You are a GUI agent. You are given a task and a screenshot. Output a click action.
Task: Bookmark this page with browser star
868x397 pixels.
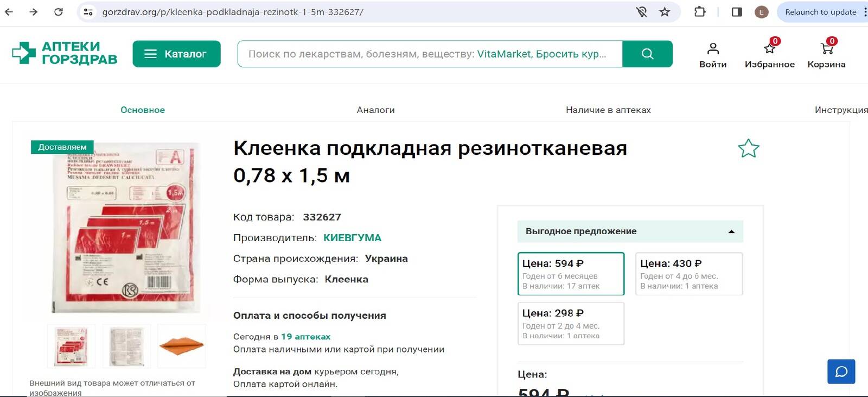tap(665, 12)
